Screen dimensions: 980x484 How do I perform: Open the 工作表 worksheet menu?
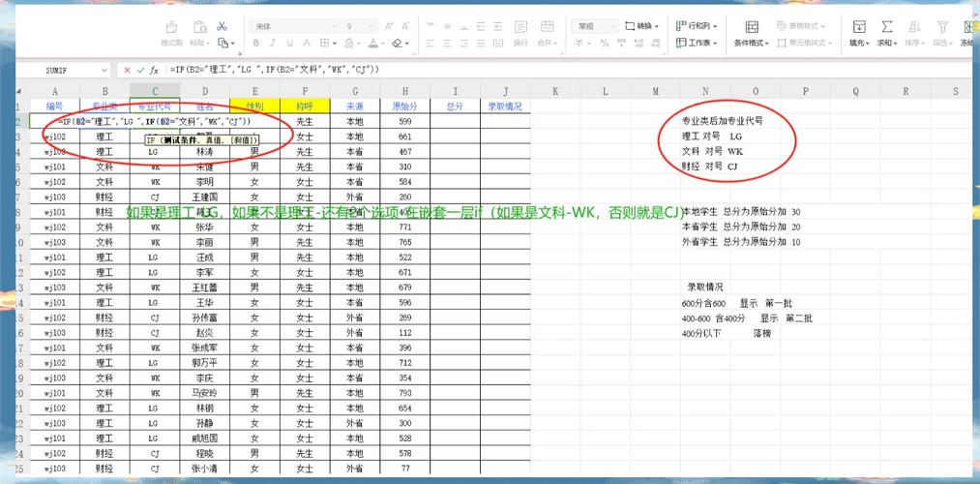coord(697,44)
